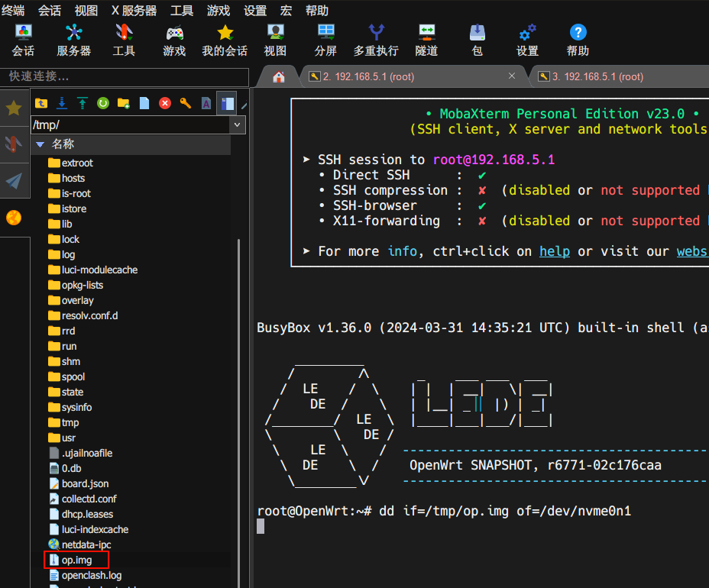Screen dimensions: 709x588
Task: Toggle the highlighted panel view icon in SFTP toolbar
Action: (226, 103)
